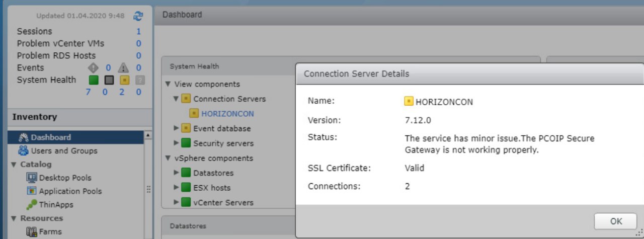Click the Users and Groups people icon
Viewport: 644px width, 239px height.
pos(23,150)
